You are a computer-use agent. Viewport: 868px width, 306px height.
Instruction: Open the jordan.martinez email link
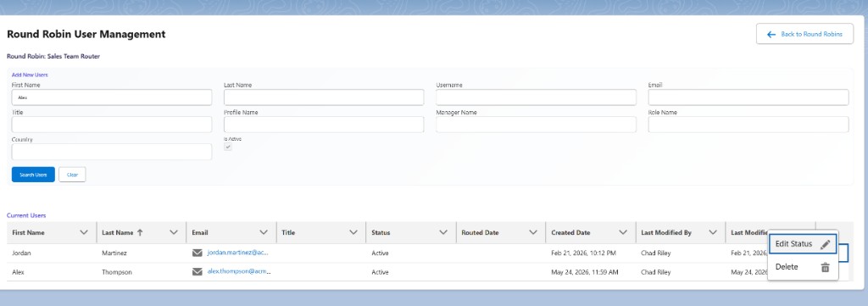pos(238,253)
